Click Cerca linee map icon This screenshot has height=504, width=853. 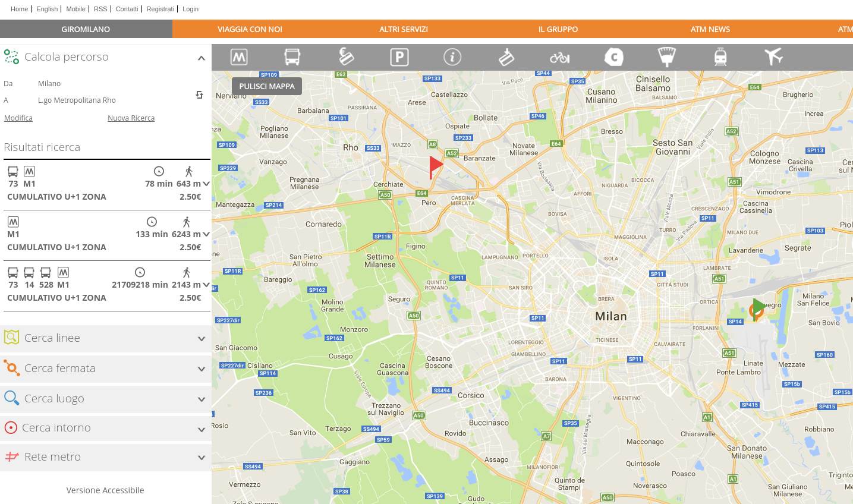(x=11, y=338)
